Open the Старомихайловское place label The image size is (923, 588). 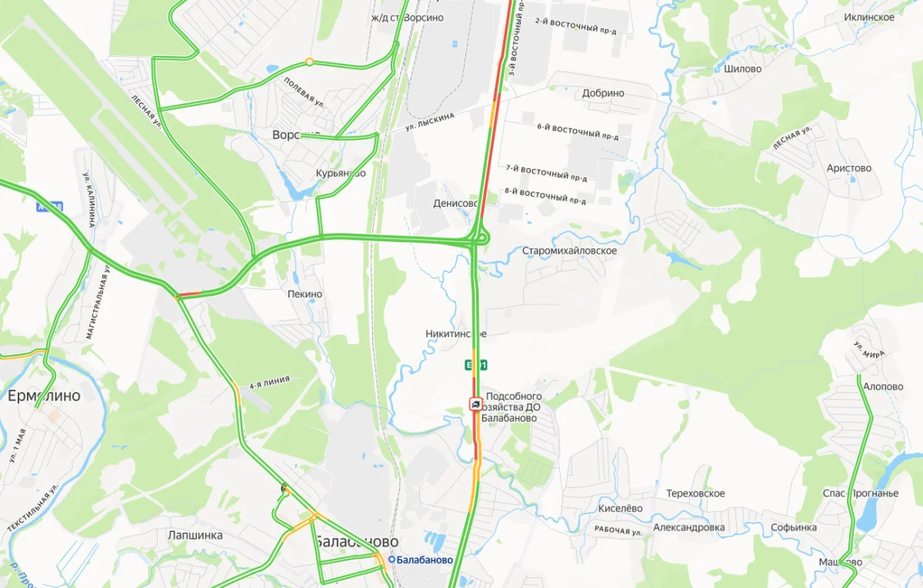click(569, 251)
